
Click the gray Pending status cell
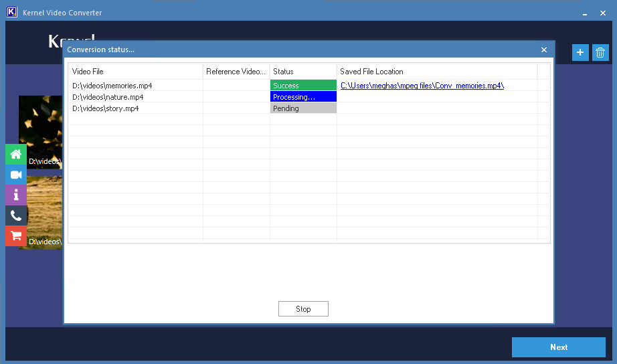tap(303, 108)
